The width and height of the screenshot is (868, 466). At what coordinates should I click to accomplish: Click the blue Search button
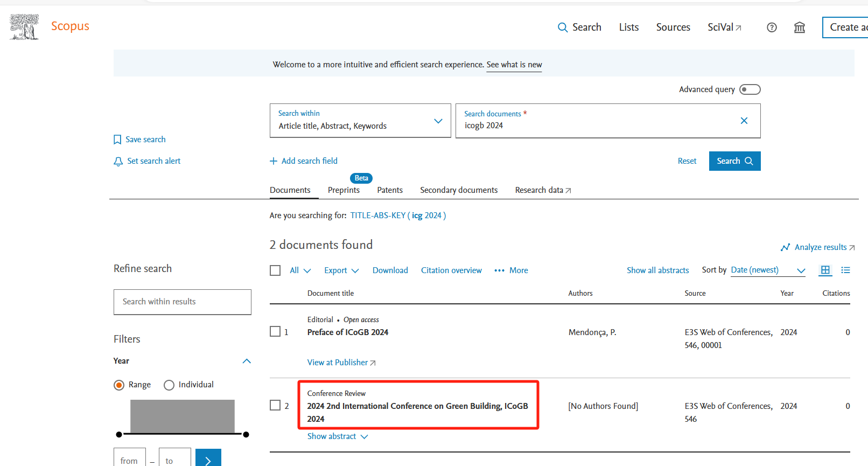[734, 161]
